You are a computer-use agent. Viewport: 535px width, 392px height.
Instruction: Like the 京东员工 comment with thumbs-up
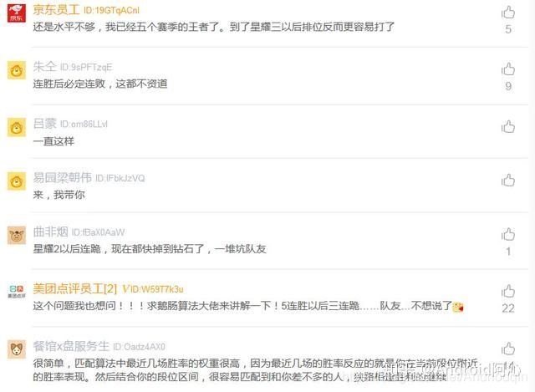click(508, 13)
